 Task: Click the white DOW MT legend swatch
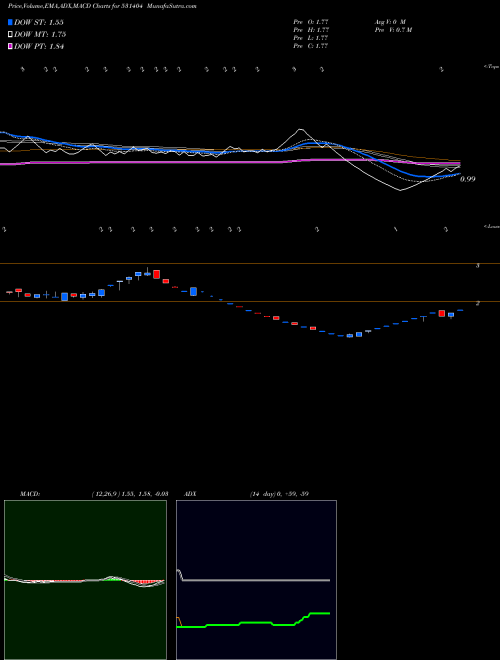pyautogui.click(x=11, y=35)
